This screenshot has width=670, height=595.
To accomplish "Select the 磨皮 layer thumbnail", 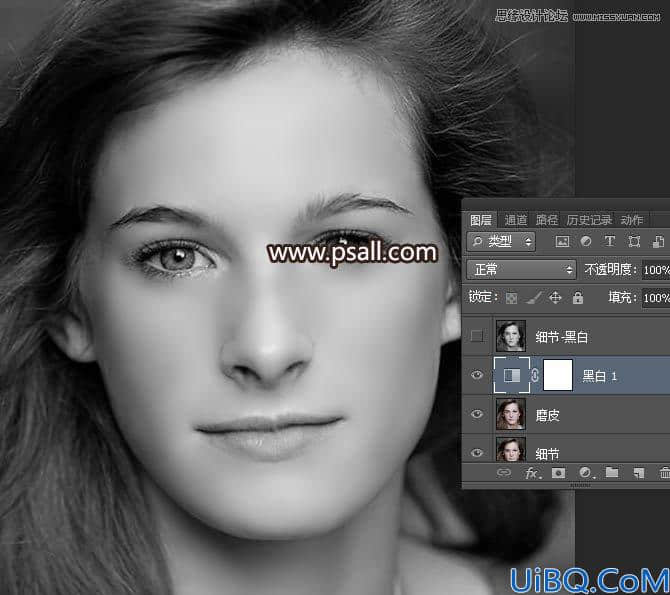I will click(x=511, y=414).
